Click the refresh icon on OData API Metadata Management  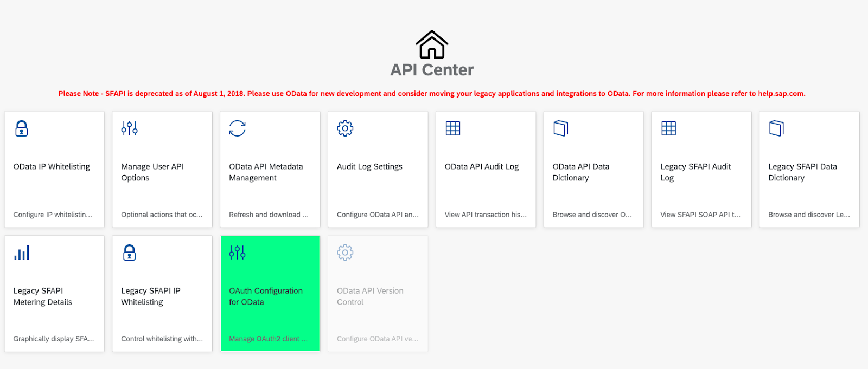tap(237, 128)
